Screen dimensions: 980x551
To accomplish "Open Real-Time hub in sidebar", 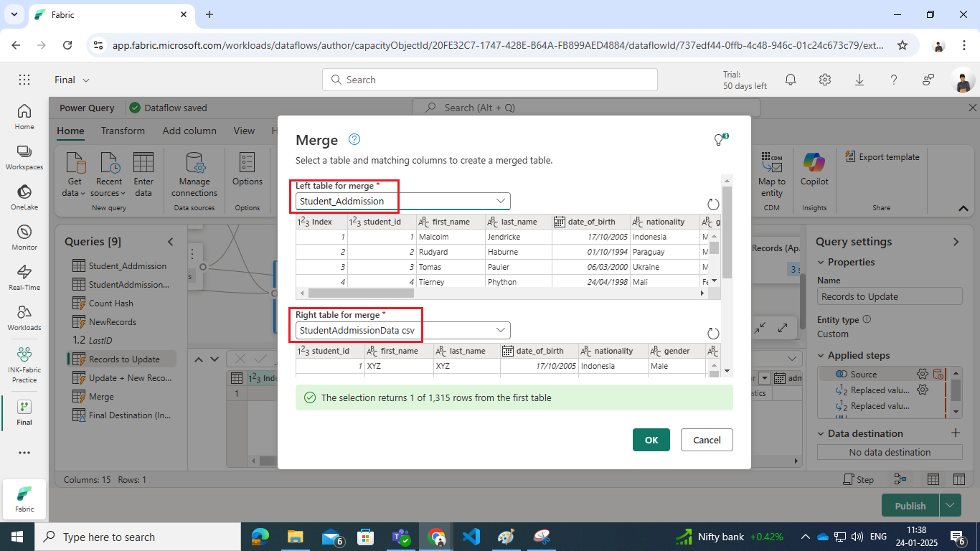I will [24, 278].
